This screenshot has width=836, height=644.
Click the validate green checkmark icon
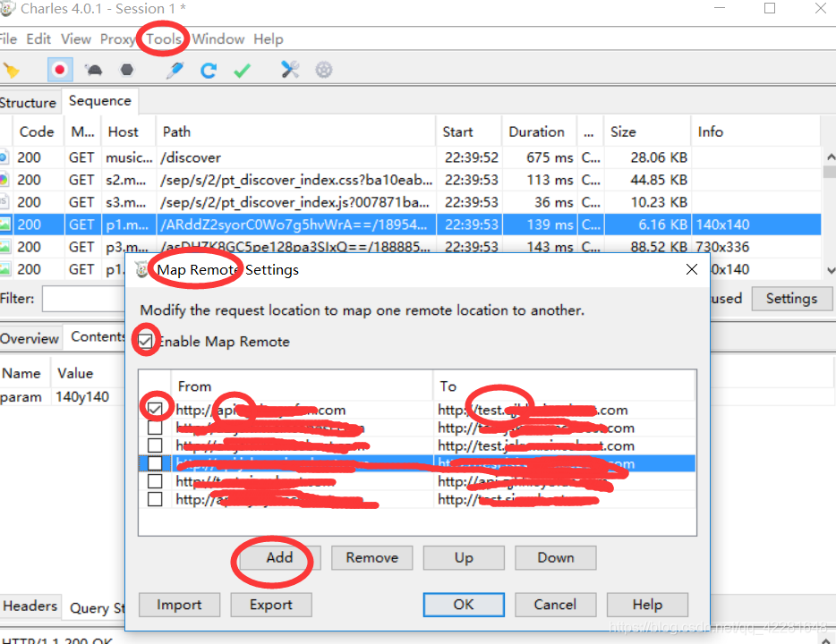(x=242, y=71)
